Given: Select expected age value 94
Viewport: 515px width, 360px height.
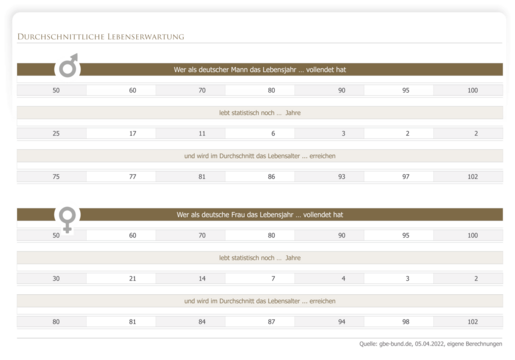Looking at the screenshot, I should coord(342,322).
